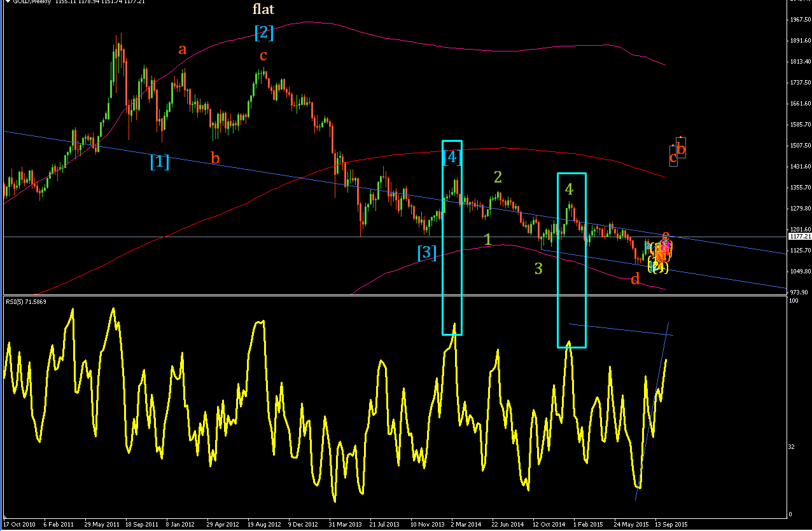
Task: Select the red 'e' wave label
Action: pyautogui.click(x=666, y=235)
